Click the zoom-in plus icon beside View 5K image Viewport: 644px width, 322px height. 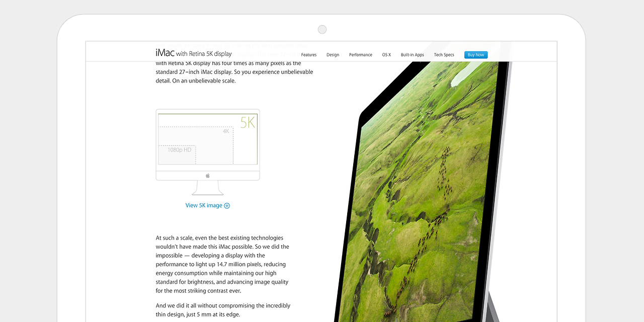[x=227, y=205]
